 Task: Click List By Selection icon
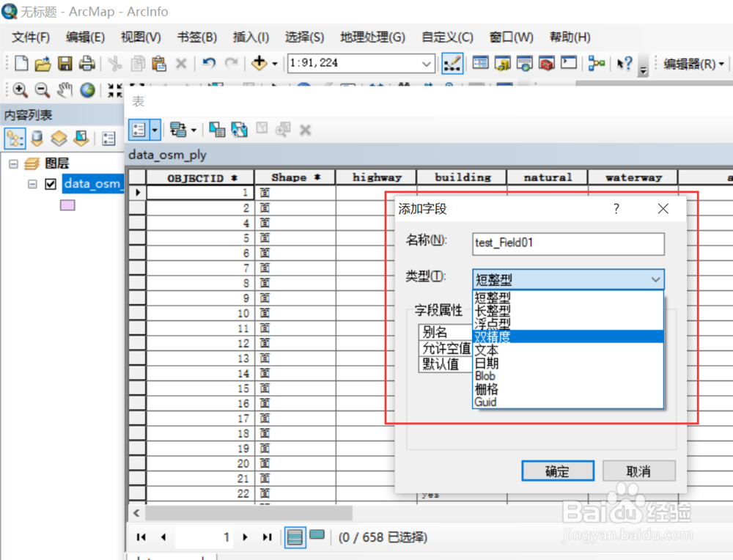click(x=81, y=139)
